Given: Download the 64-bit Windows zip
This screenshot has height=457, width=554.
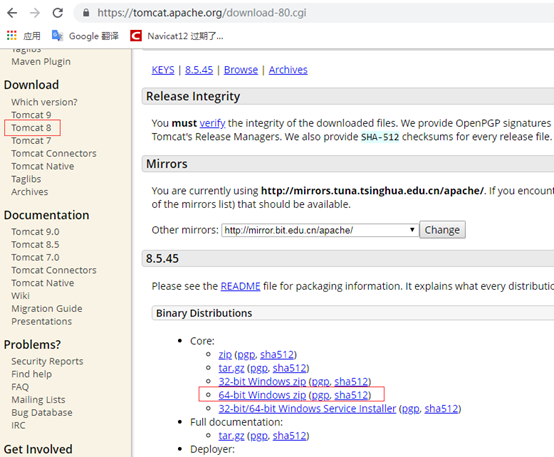Looking at the screenshot, I should (262, 395).
